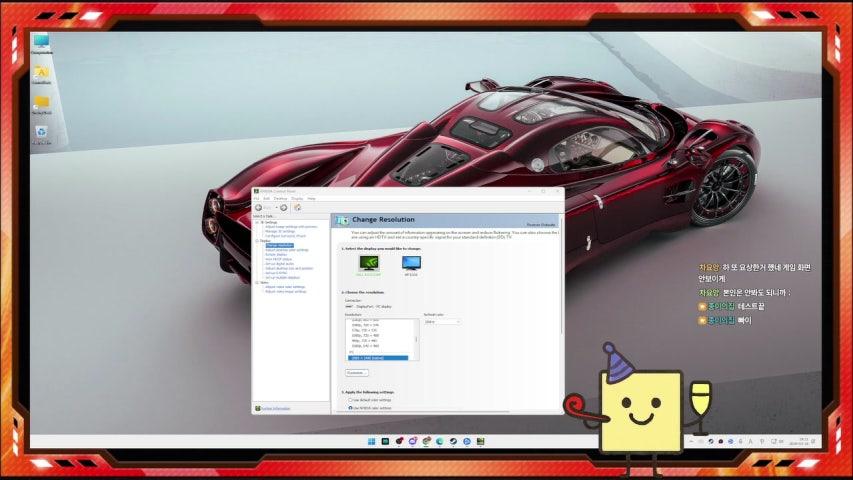Select 'Manage 3D settings' in task tree
The image size is (853, 480).
pyautogui.click(x=280, y=231)
